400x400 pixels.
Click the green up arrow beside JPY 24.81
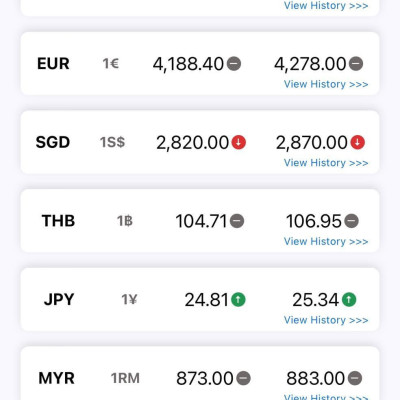coord(238,299)
